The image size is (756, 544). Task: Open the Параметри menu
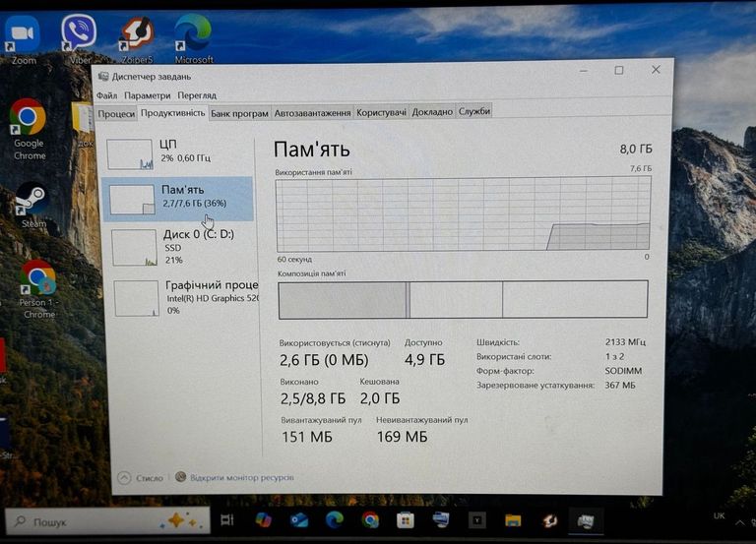[x=147, y=95]
